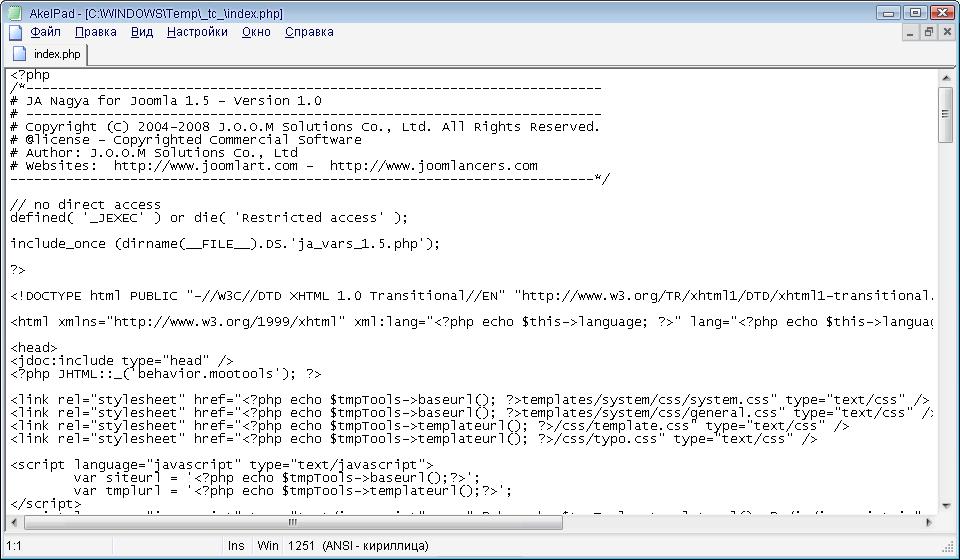Image resolution: width=960 pixels, height=560 pixels.
Task: Click the horizontal scrollbar right arrow
Action: 929,522
